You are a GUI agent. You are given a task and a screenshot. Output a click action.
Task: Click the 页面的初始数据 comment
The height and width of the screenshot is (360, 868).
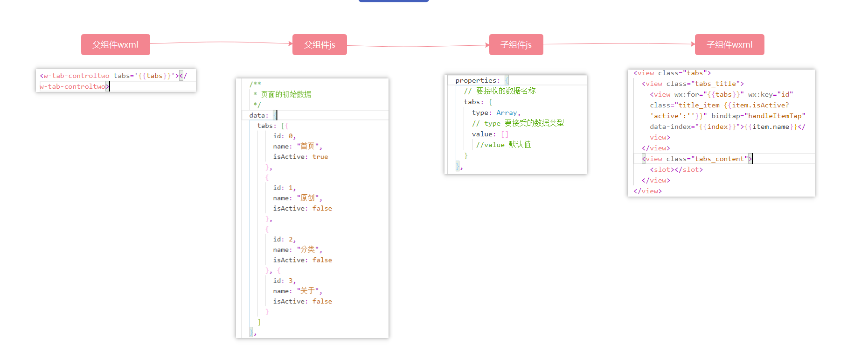(282, 94)
